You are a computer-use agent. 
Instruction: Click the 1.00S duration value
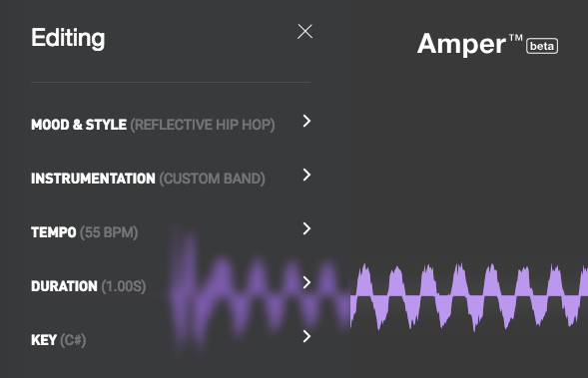pyautogui.click(x=124, y=286)
